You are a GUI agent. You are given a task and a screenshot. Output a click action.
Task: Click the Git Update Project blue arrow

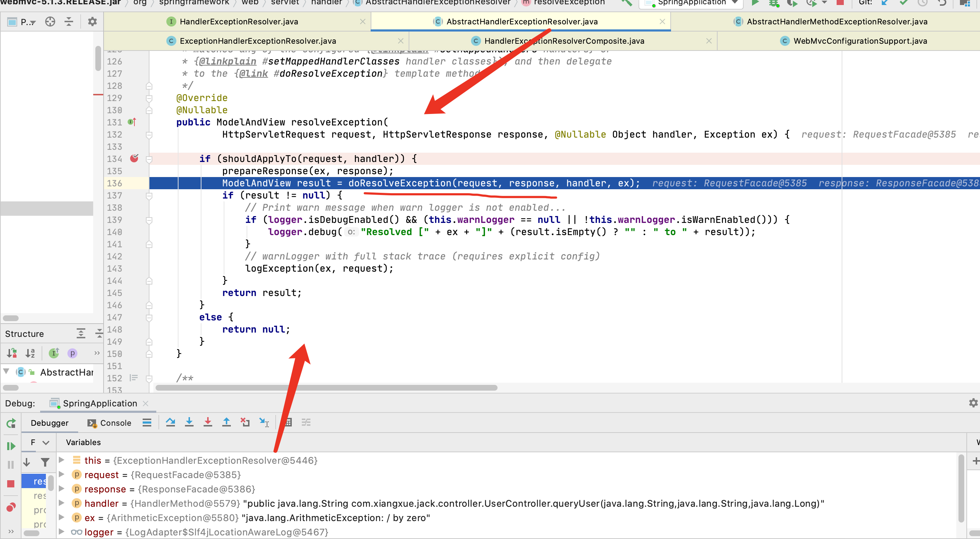pyautogui.click(x=885, y=3)
